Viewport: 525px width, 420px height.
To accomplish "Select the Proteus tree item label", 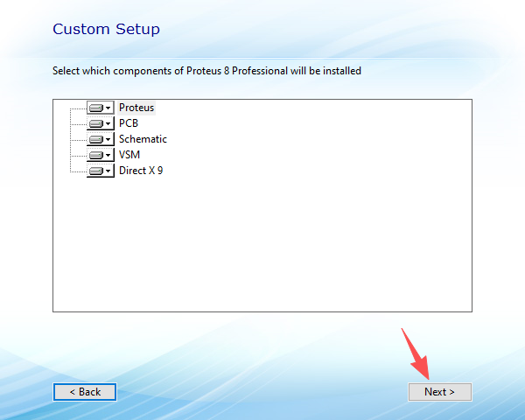I will coord(136,108).
